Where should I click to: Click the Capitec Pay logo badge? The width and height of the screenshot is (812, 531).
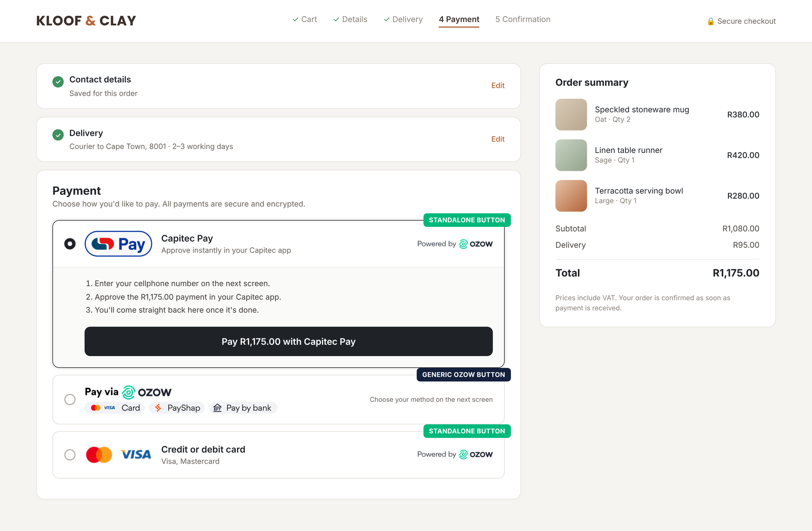[118, 244]
